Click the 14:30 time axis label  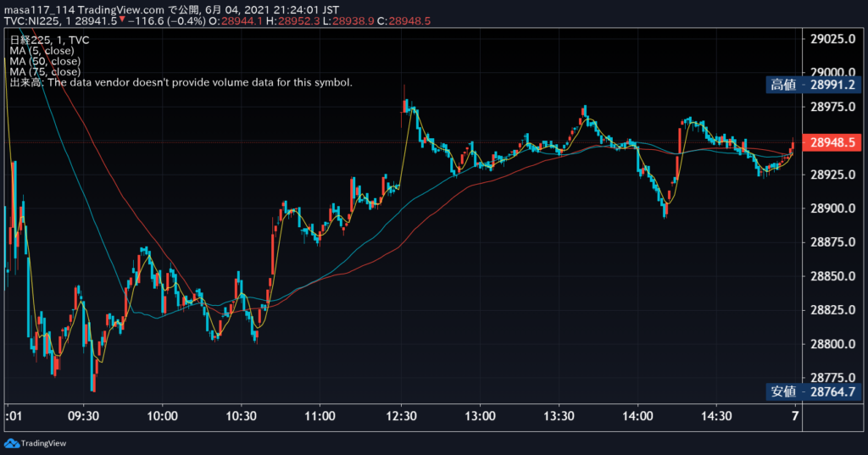point(716,416)
